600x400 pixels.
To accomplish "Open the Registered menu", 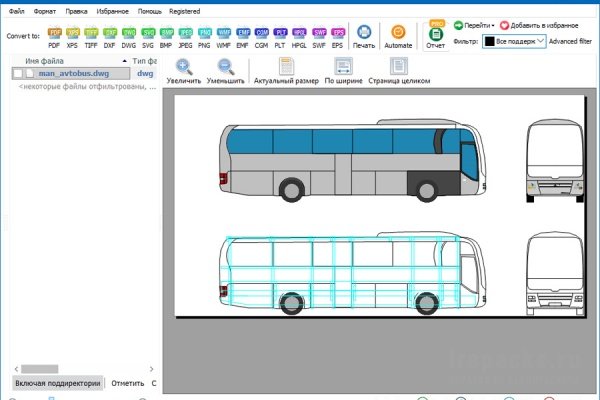I will (x=184, y=11).
